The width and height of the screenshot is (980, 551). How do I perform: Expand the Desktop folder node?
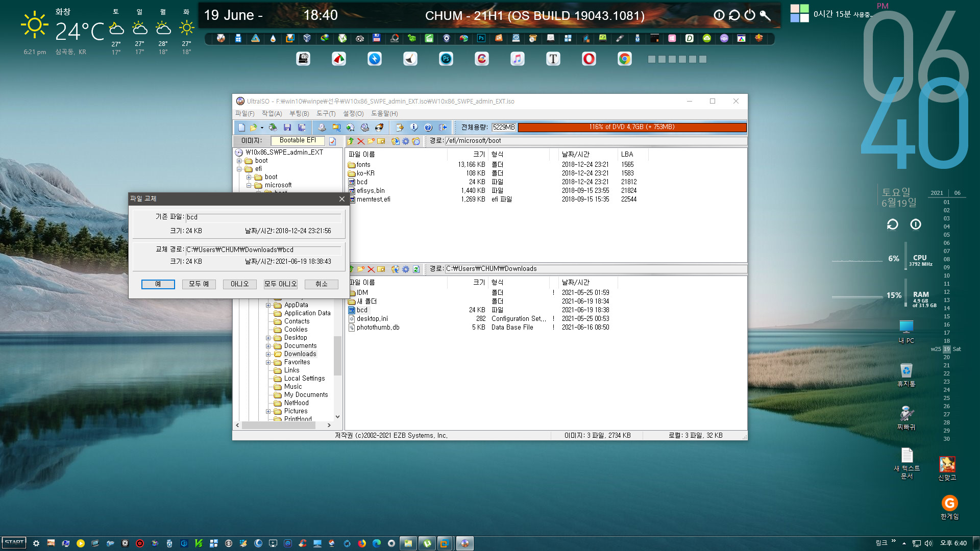[x=268, y=338]
